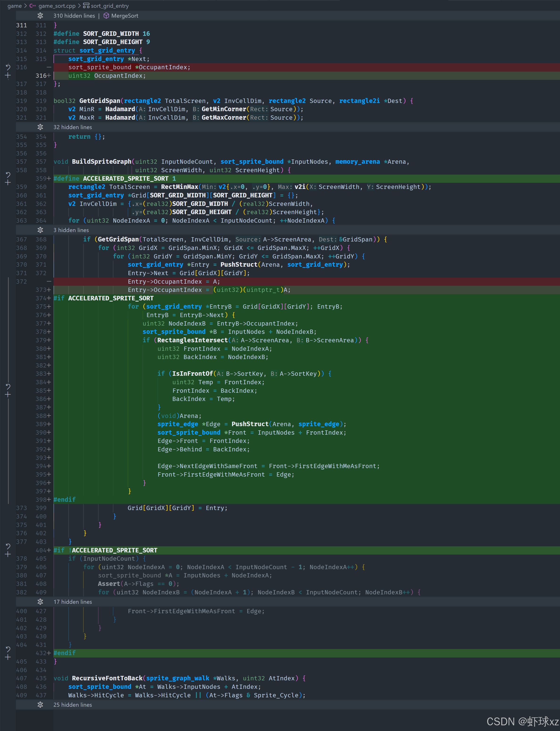Screen dimensions: 560x731
Task: Revert the #if !ACCELERATED_SPRITE_SORT line change
Action: click(8, 546)
